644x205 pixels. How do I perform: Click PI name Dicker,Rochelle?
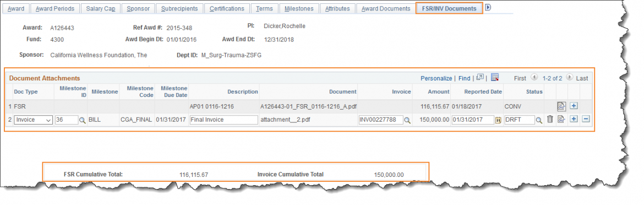[285, 26]
